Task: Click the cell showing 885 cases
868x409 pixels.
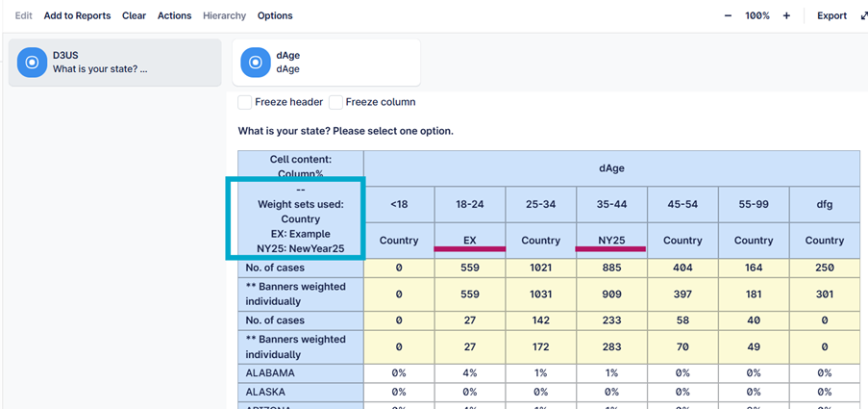Action: coord(611,268)
